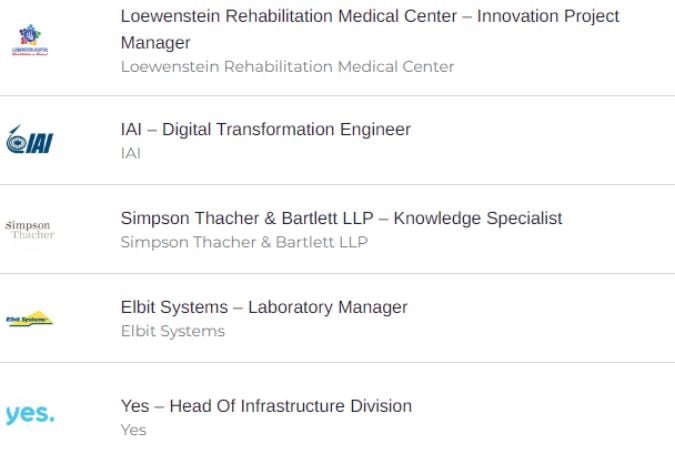Click the Simpson Thacher logo

point(30,230)
